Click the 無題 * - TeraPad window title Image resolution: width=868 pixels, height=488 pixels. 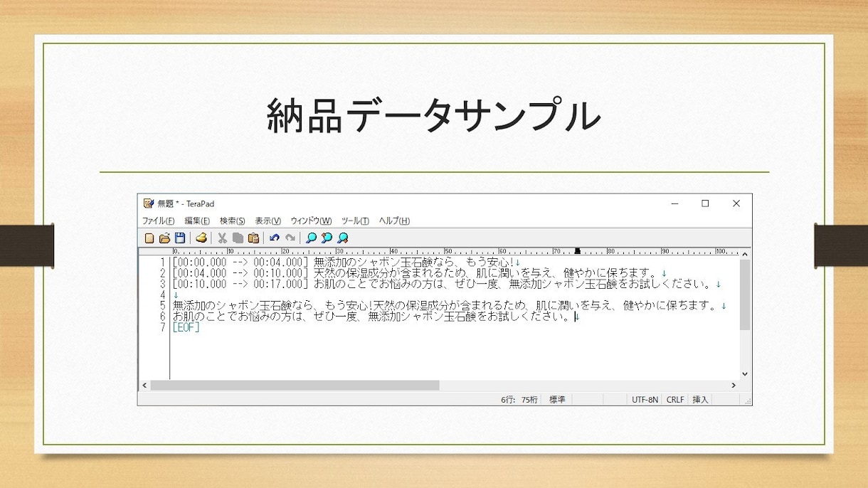(186, 203)
